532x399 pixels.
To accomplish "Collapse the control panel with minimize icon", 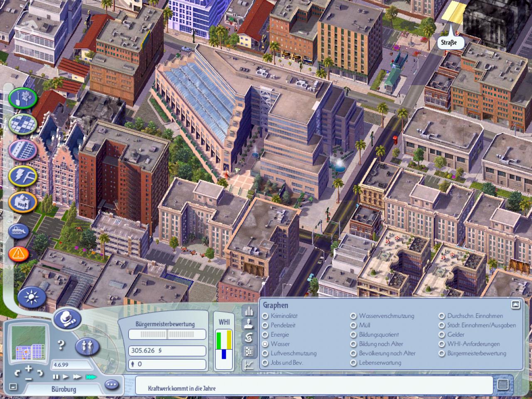I will click(13, 387).
